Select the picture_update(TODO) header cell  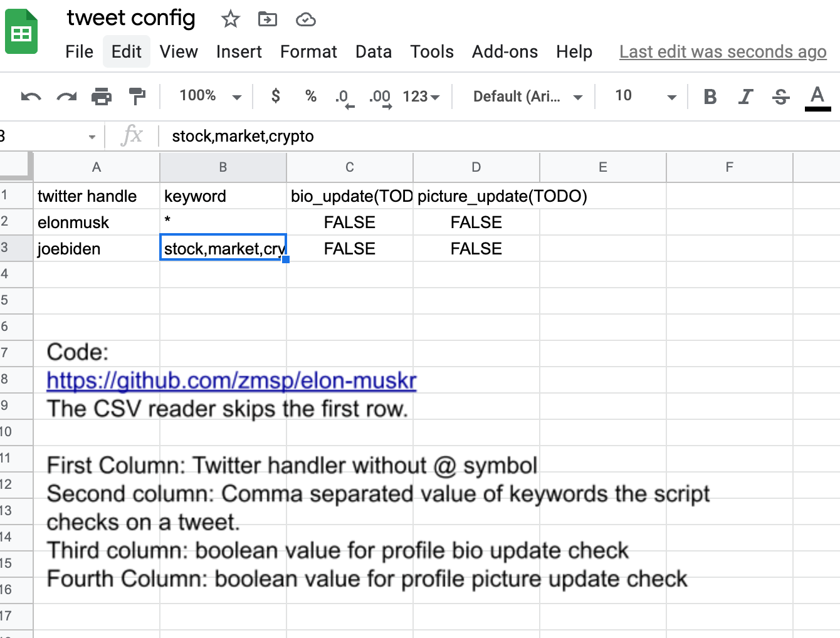tap(476, 196)
